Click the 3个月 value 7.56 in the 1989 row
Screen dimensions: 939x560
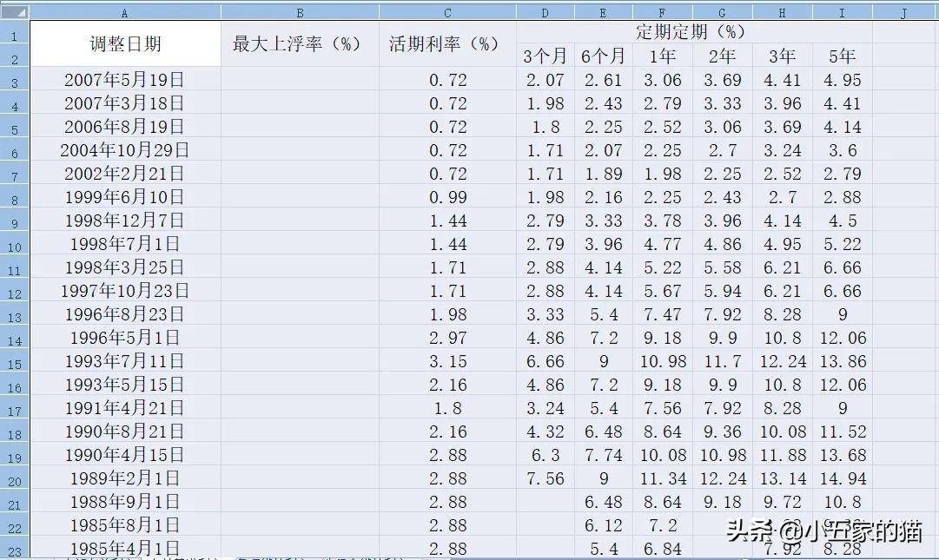[545, 478]
